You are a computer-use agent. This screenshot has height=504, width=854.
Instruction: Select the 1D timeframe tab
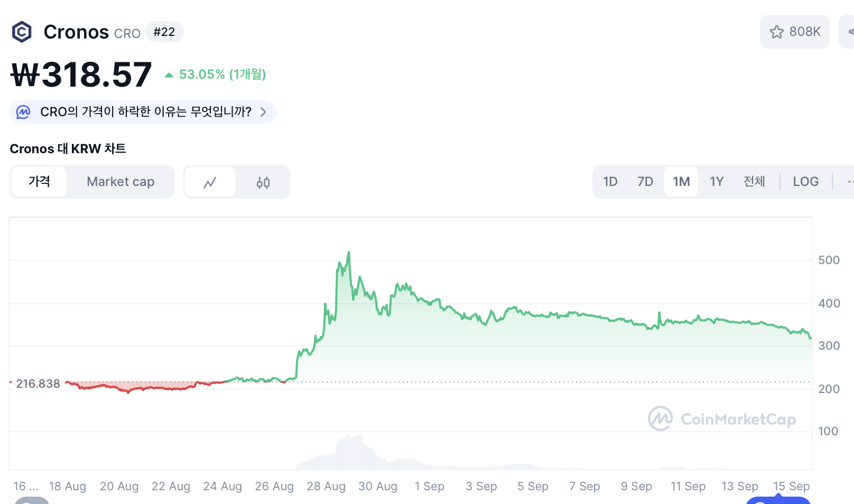[610, 182]
